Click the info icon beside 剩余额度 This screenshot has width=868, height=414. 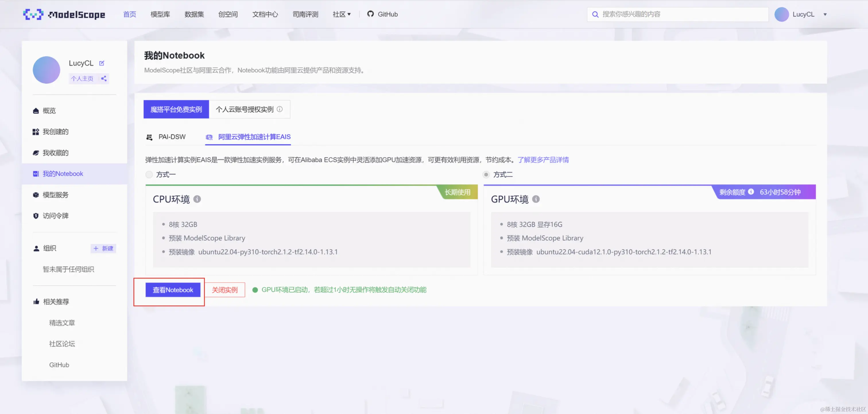[751, 192]
